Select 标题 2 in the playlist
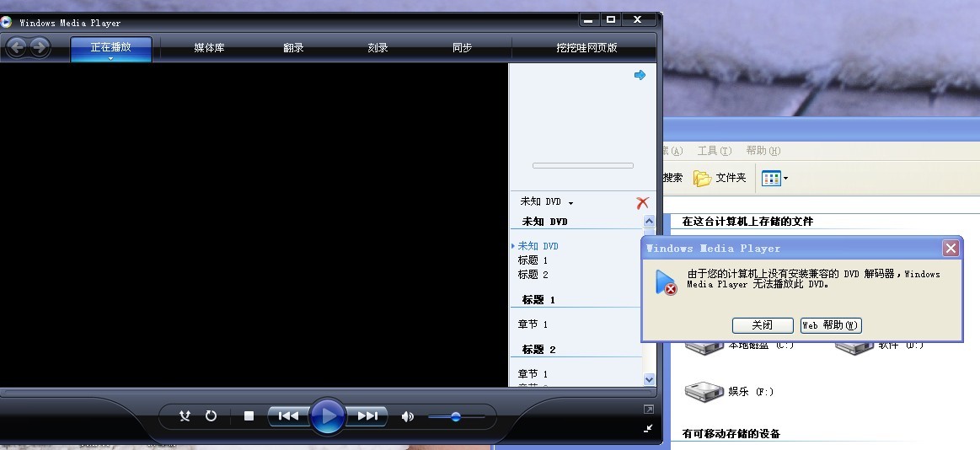 point(533,275)
